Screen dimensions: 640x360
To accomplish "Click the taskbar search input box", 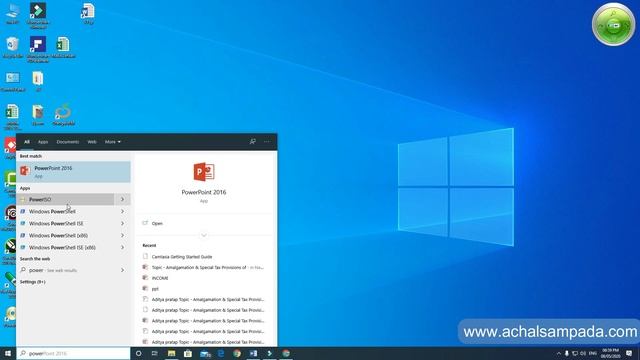I will [x=73, y=353].
